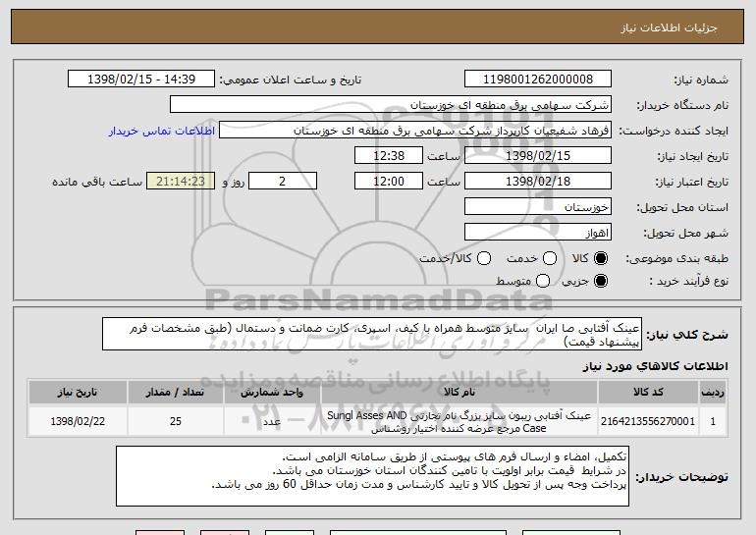Click the row number 1 cell
756x535 pixels.
click(713, 421)
